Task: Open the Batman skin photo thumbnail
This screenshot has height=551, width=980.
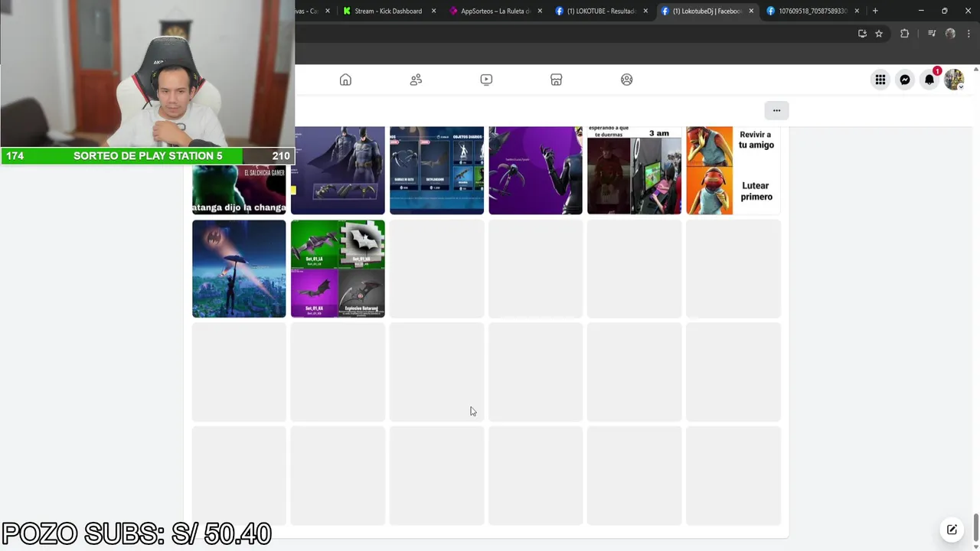Action: tap(338, 171)
